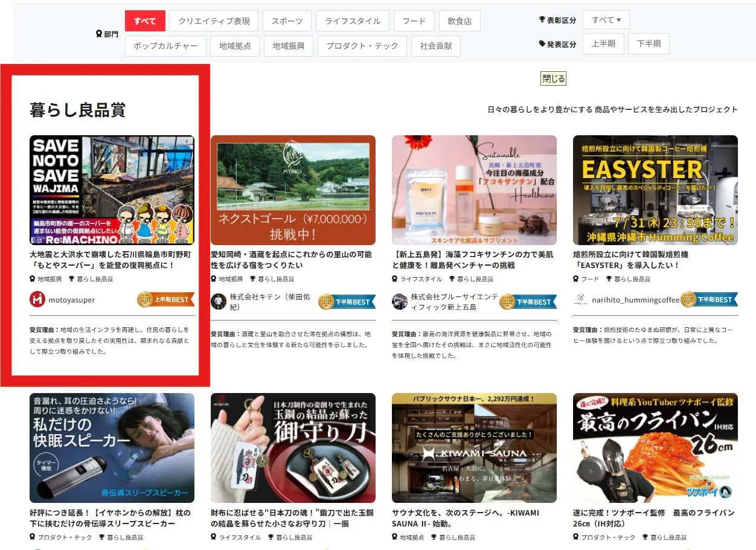Click the 上半期BEST badge on the motoyasuper card
The height and width of the screenshot is (550, 756).
(x=166, y=299)
